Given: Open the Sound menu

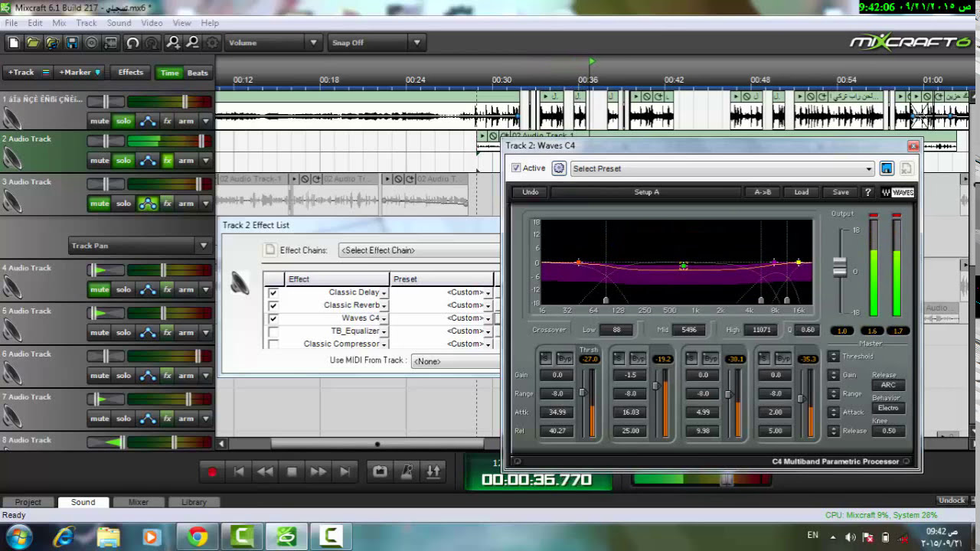Looking at the screenshot, I should point(119,23).
